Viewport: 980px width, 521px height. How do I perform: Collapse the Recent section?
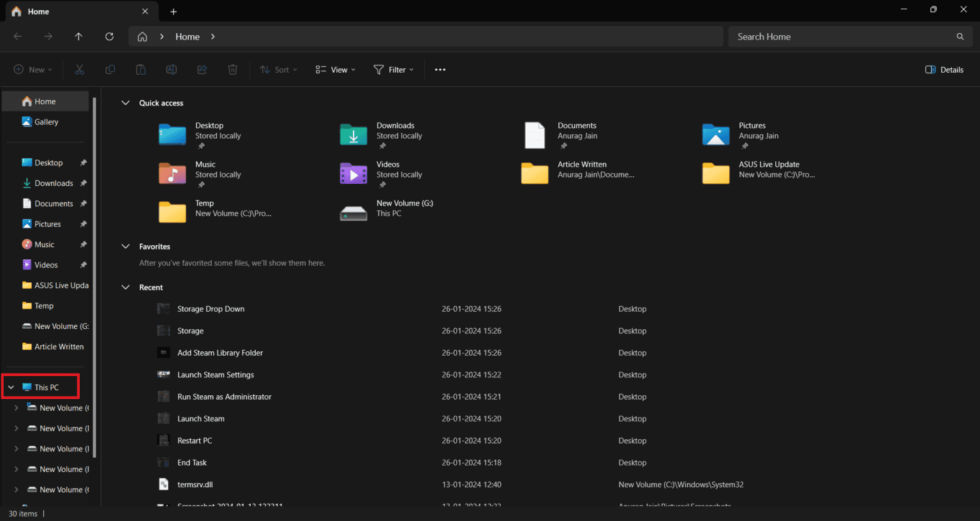[x=125, y=287]
